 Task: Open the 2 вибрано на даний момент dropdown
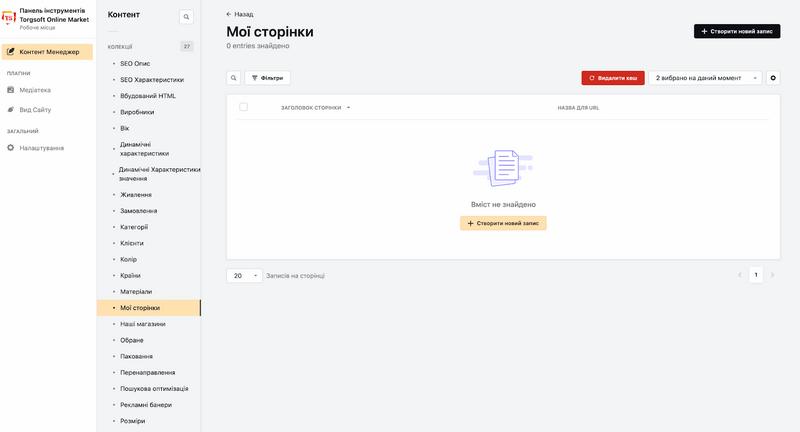point(705,78)
